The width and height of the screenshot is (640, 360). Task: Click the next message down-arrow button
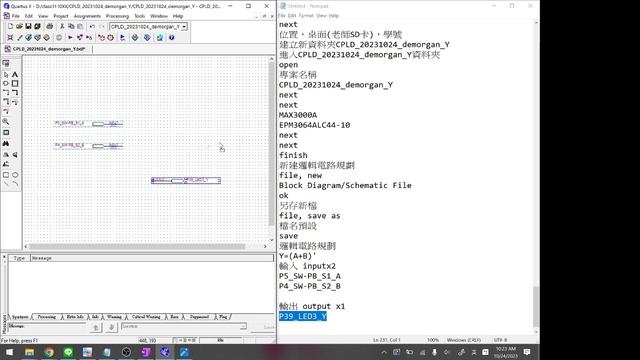coord(111,327)
